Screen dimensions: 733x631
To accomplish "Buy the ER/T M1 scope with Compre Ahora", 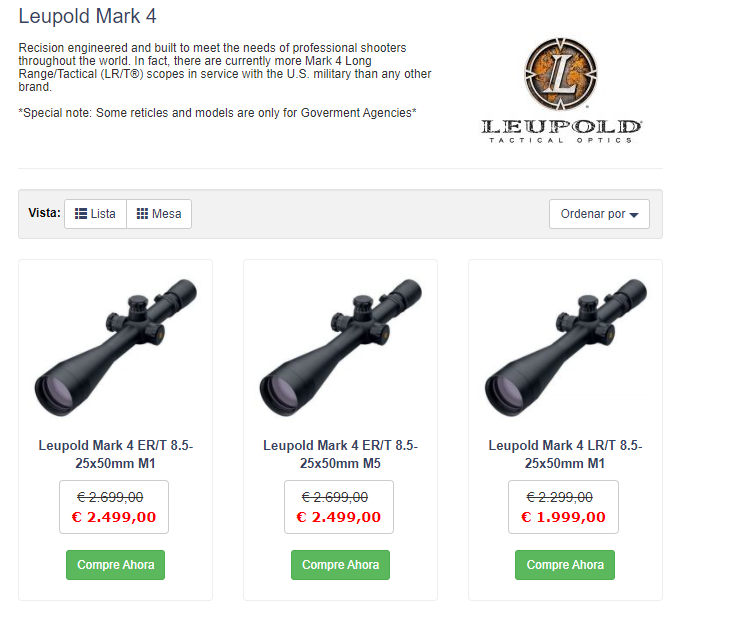I will tap(115, 565).
